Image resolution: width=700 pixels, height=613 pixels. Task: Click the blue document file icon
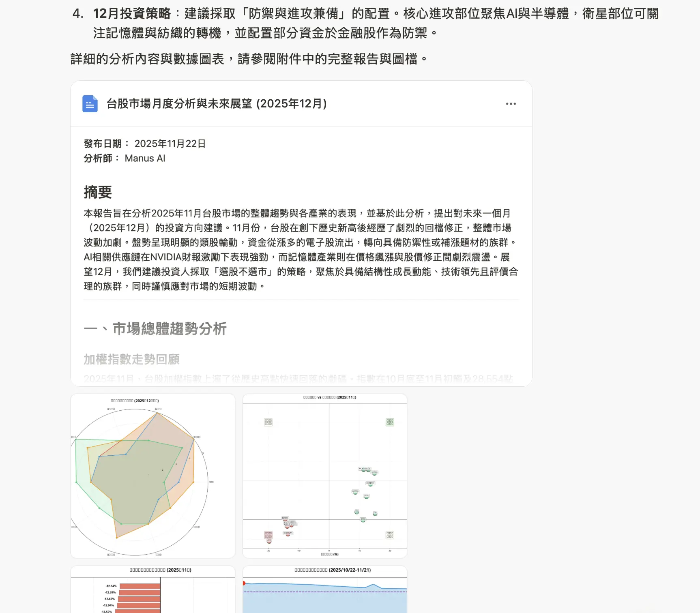pos(90,104)
